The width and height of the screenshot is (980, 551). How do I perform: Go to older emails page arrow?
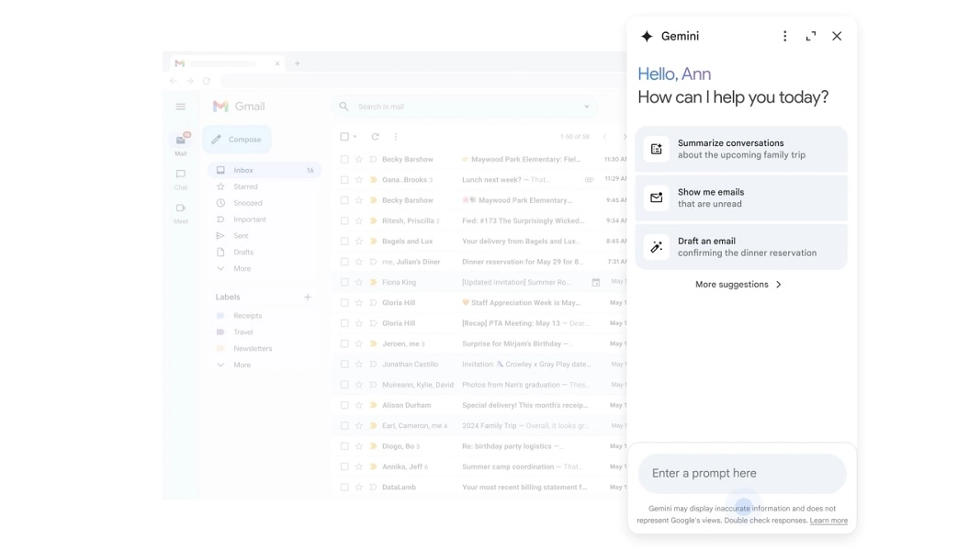(624, 137)
